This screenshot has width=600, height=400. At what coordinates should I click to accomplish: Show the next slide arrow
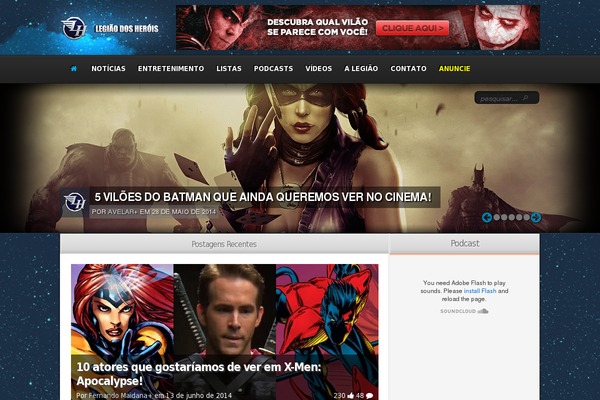click(536, 217)
